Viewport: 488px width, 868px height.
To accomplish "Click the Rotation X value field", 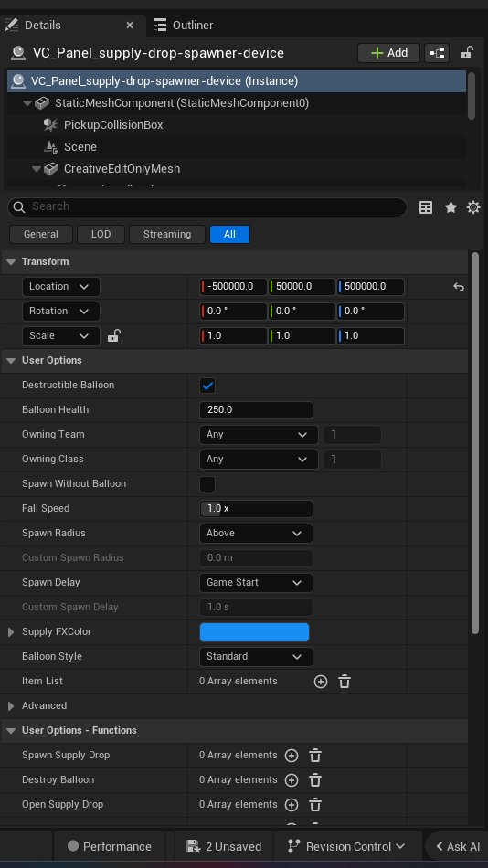I will [x=233, y=311].
